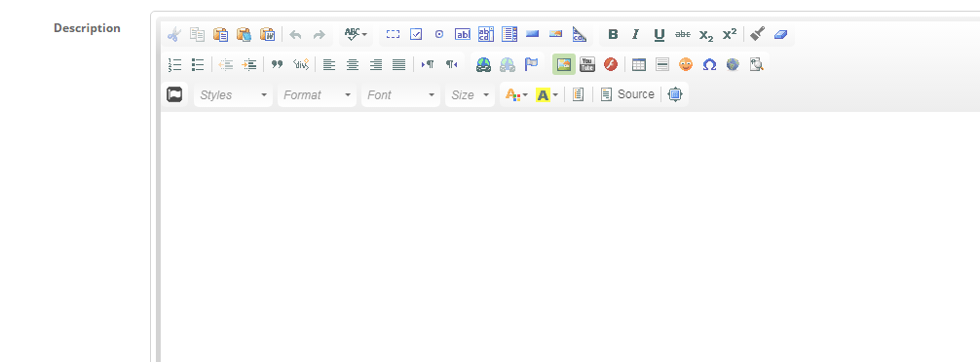Click the page with magnifier icon
980x362 pixels.
pyautogui.click(x=756, y=64)
